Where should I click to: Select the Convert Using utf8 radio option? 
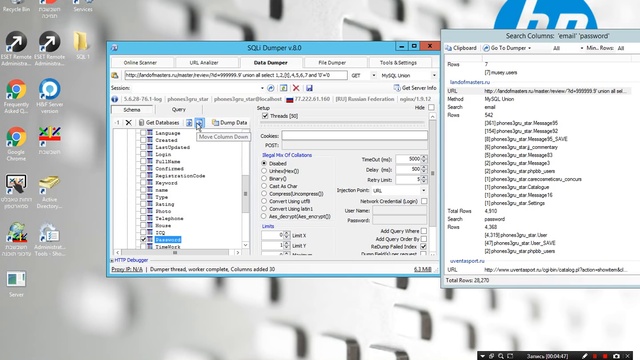(264, 201)
